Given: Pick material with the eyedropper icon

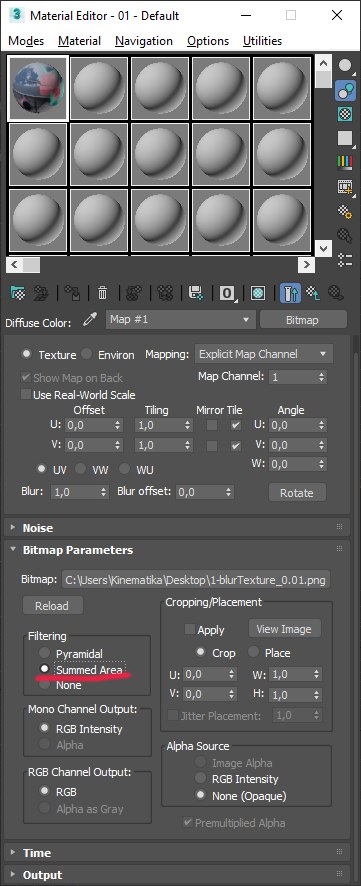Looking at the screenshot, I should click(x=90, y=320).
